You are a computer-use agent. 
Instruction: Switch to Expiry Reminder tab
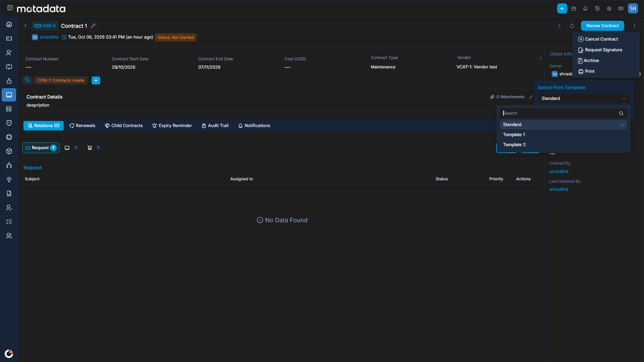(x=172, y=126)
